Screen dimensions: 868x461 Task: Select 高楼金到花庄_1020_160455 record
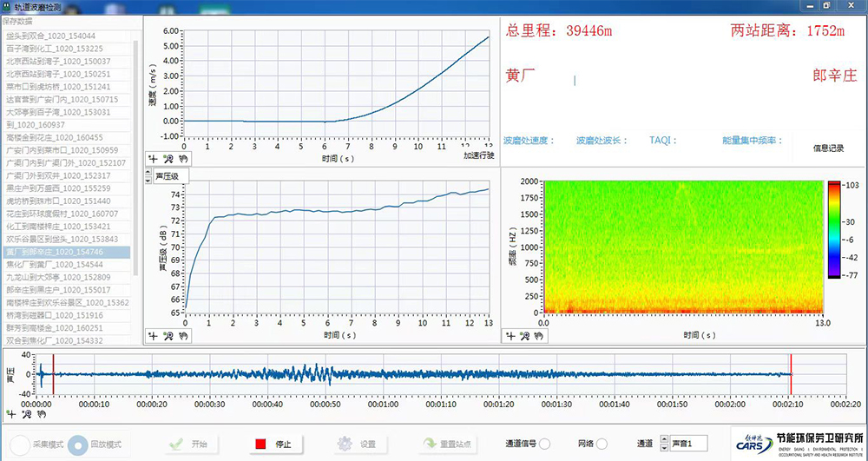coord(66,138)
